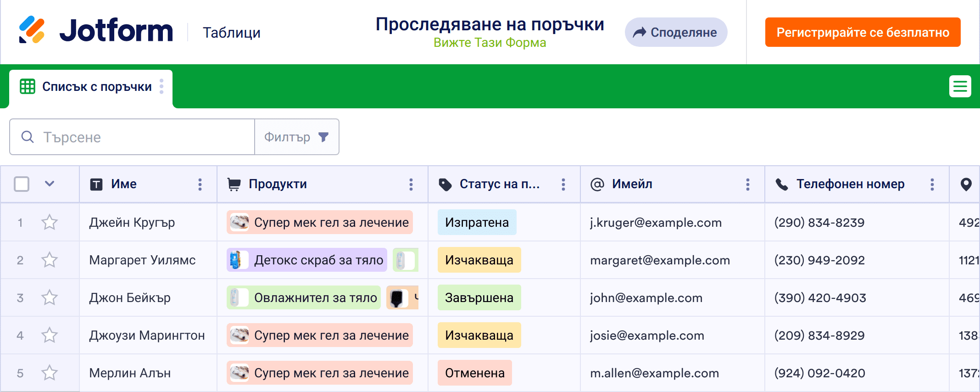Expand the row selection dropdown chevron
This screenshot has height=392, width=980.
click(x=50, y=184)
